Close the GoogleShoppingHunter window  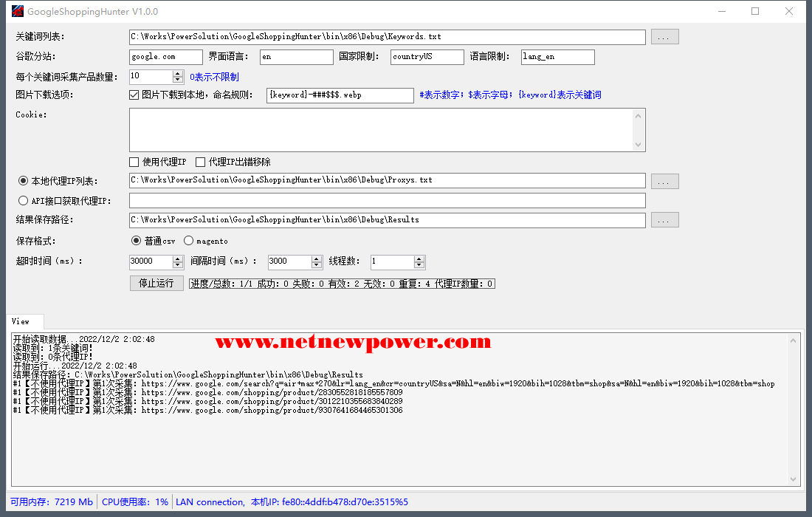click(788, 11)
